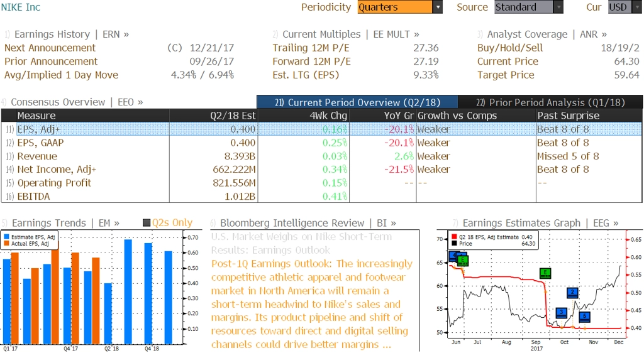The image size is (644, 353).
Task: Click the Buy/Hold/Sell value 18/19/2
Action: pos(620,48)
